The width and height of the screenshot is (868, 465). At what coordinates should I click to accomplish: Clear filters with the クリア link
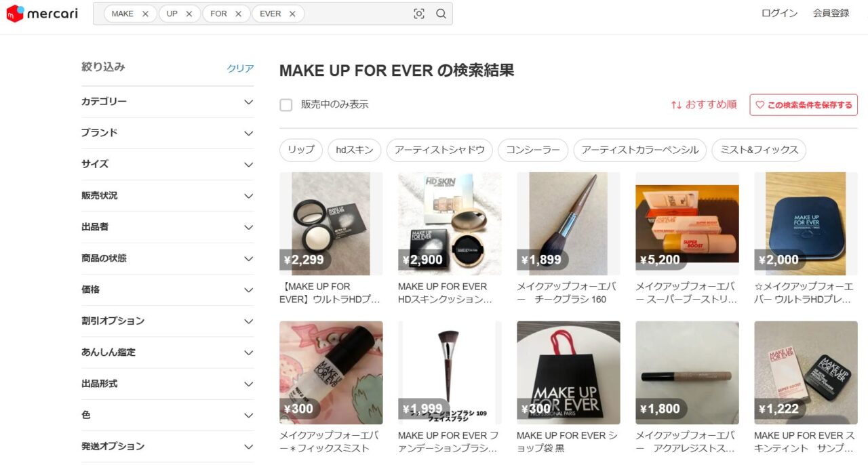240,68
